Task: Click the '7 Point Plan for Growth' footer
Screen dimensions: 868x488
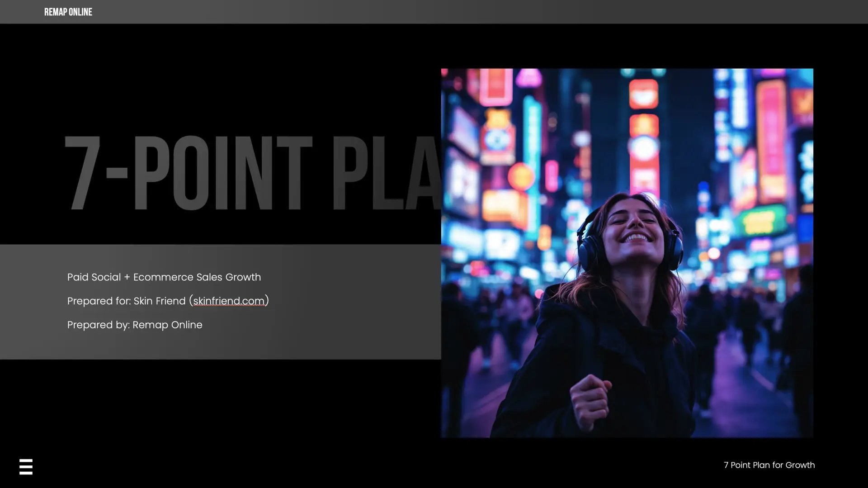Action: click(769, 465)
